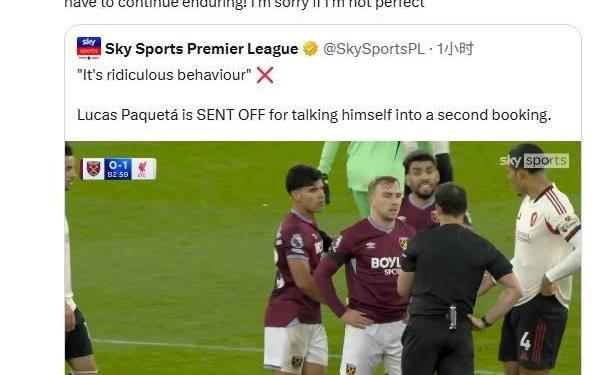Click the Sky Sports profile avatar
The width and height of the screenshot is (598, 375).
[x=89, y=48]
